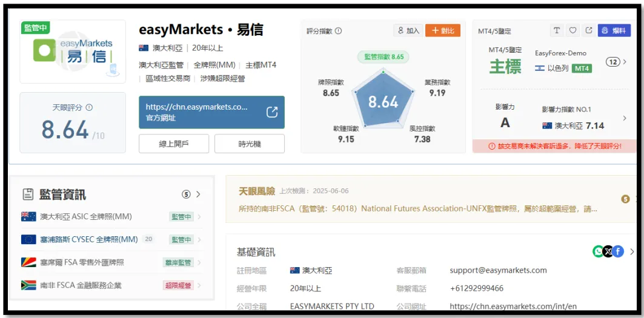Expand the 監管資訊 section chevron
Viewport: 644px width, 318px height.
tap(198, 194)
